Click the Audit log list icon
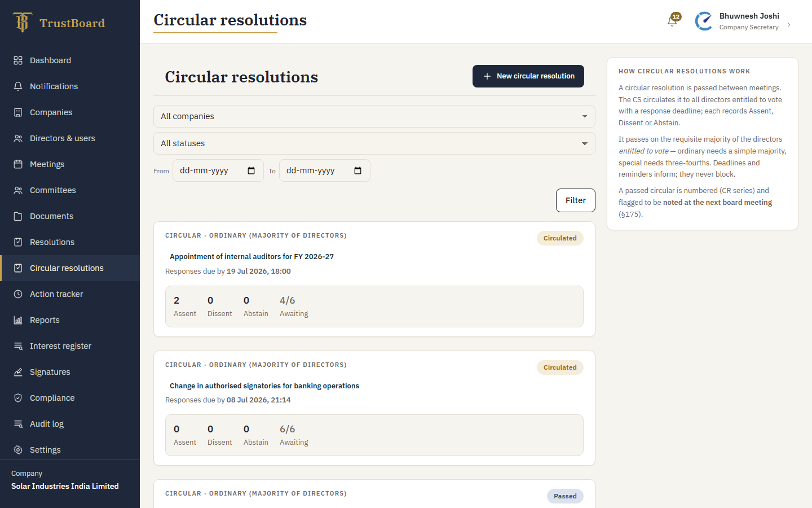 (18, 424)
